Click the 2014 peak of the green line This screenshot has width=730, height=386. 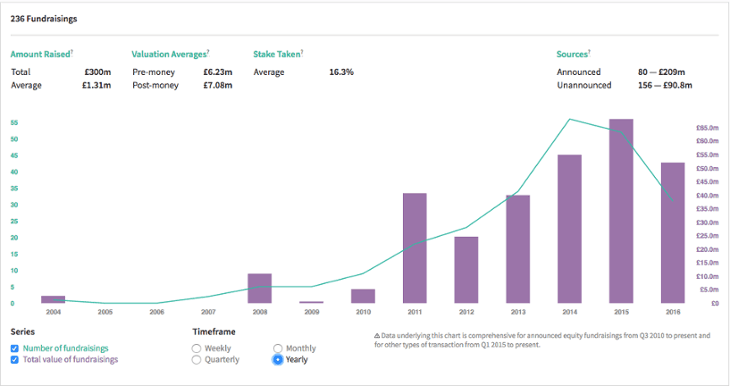pyautogui.click(x=570, y=119)
